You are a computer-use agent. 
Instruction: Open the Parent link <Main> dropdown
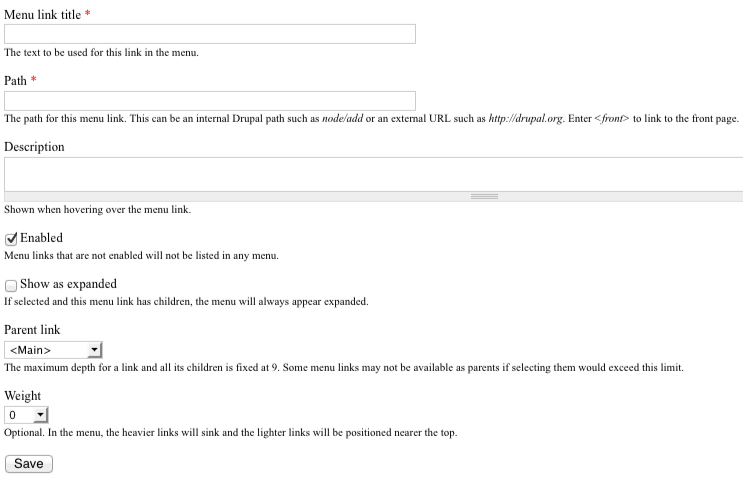point(54,350)
